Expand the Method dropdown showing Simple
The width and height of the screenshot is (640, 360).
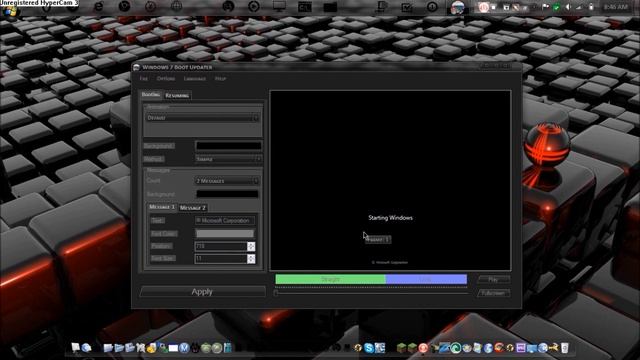228,159
